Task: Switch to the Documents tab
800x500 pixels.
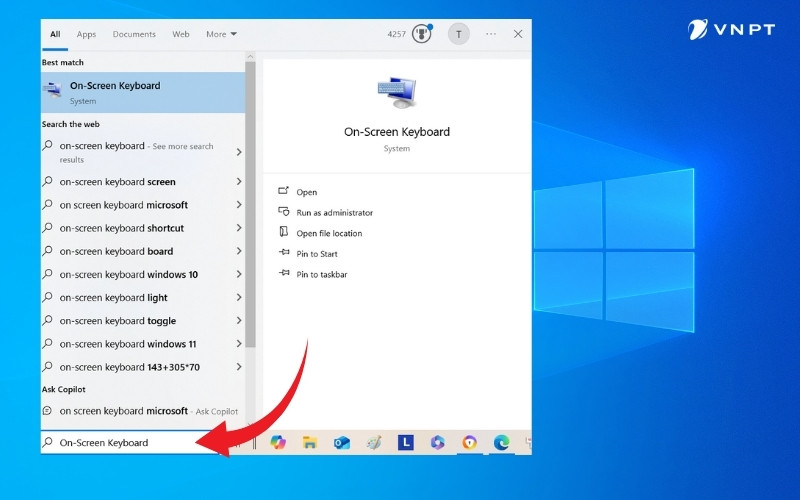Action: pyautogui.click(x=134, y=34)
